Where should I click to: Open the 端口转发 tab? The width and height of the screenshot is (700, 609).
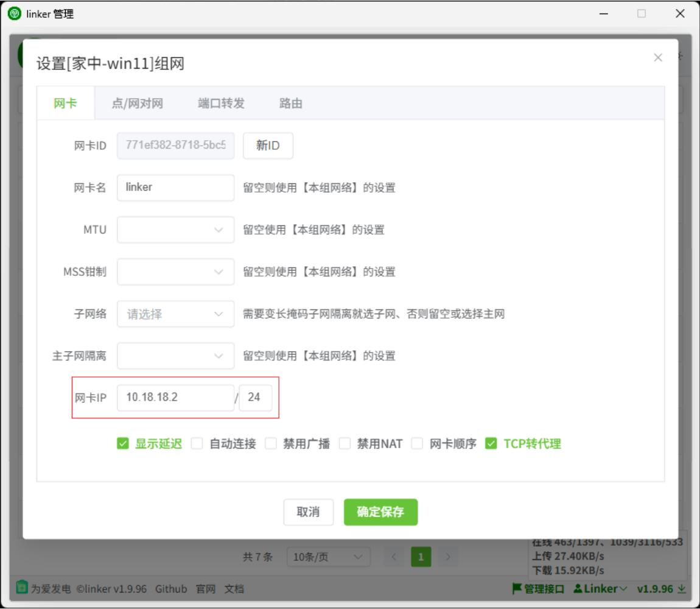[221, 103]
